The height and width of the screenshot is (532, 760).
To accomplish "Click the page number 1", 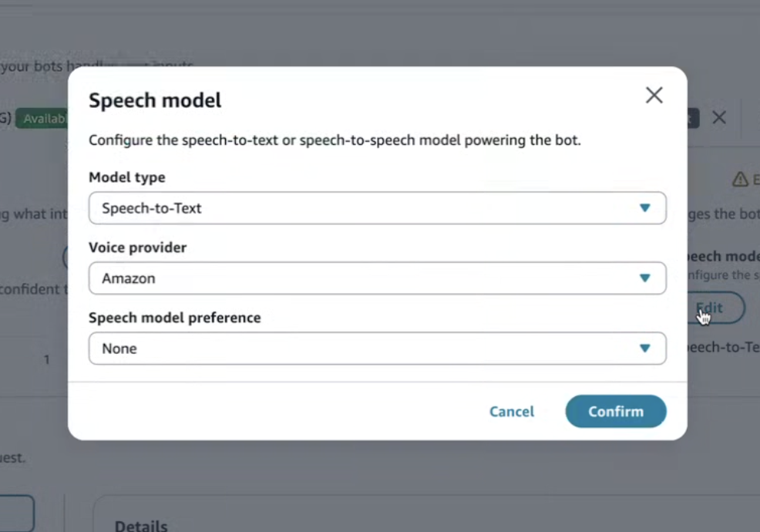I will click(46, 359).
